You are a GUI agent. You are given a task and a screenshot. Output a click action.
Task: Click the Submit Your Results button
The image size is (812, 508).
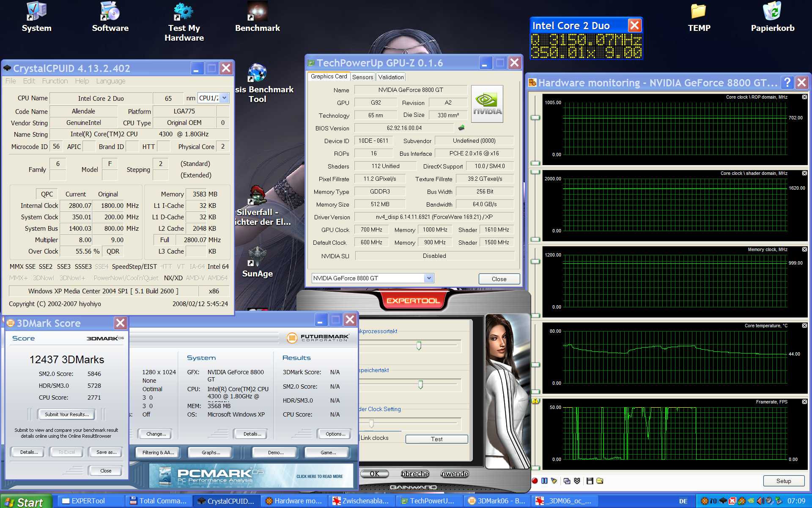[x=66, y=414]
